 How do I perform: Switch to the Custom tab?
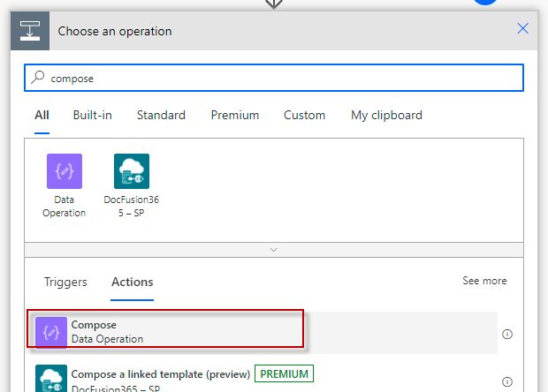click(304, 115)
